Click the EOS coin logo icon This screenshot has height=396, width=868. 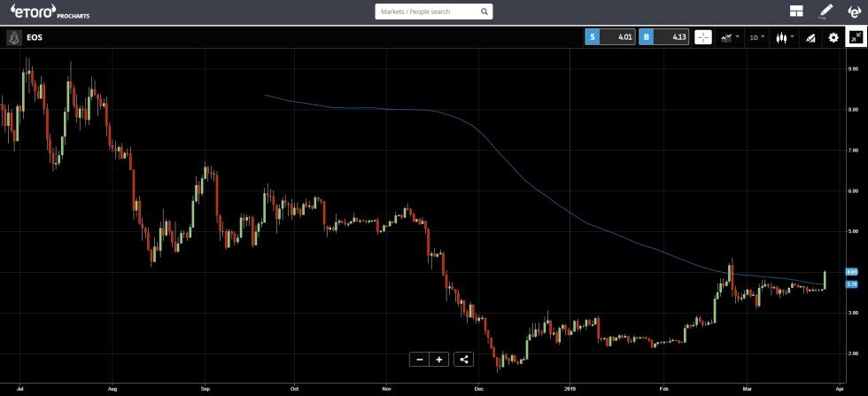coord(14,37)
